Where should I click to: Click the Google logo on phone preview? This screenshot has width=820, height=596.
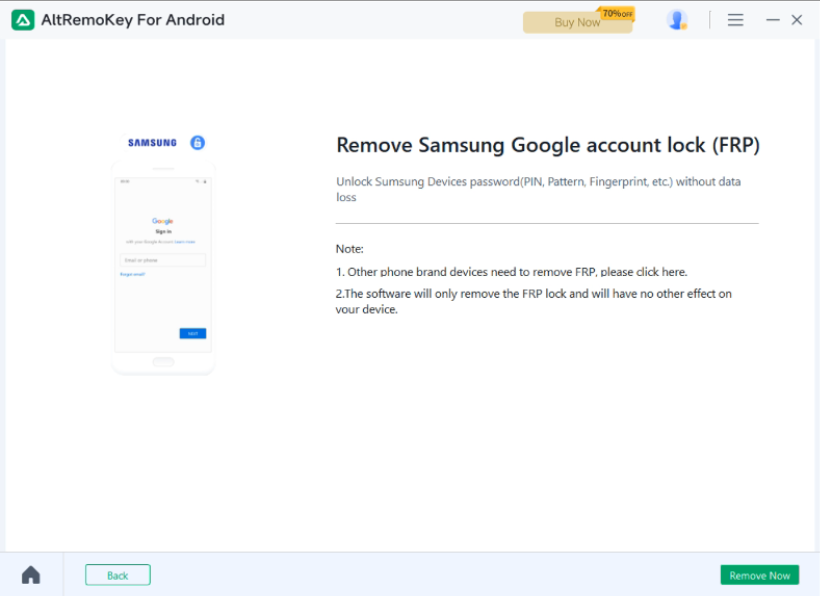163,221
